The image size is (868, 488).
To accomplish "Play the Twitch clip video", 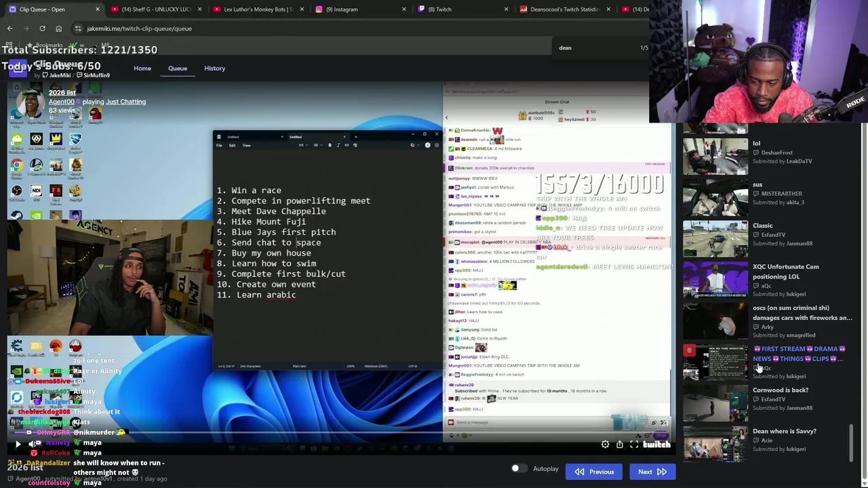I will click(x=18, y=444).
